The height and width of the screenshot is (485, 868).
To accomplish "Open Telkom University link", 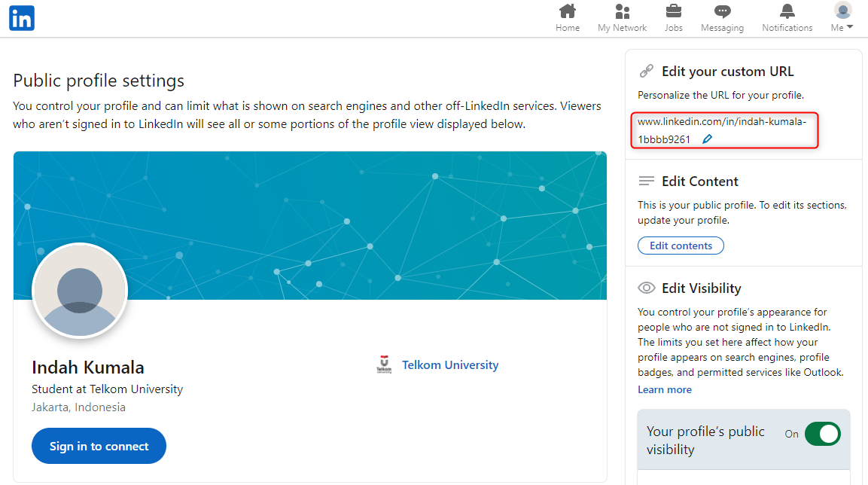I will (450, 365).
